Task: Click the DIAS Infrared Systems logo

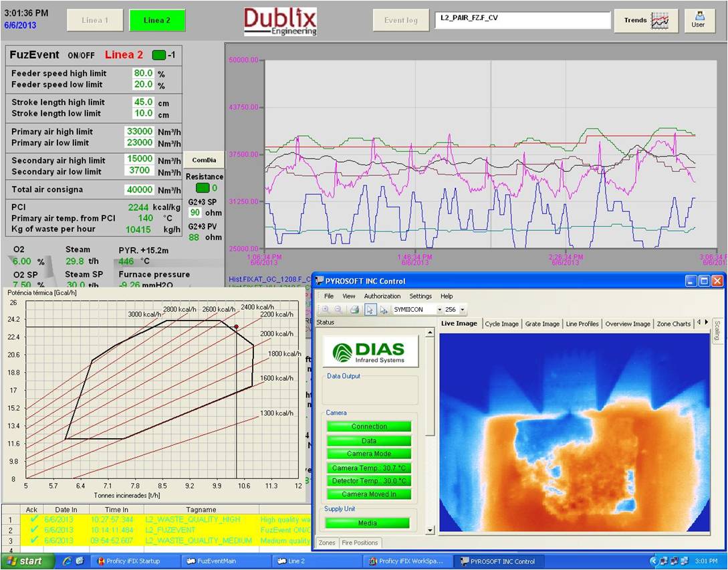Action: tap(370, 352)
